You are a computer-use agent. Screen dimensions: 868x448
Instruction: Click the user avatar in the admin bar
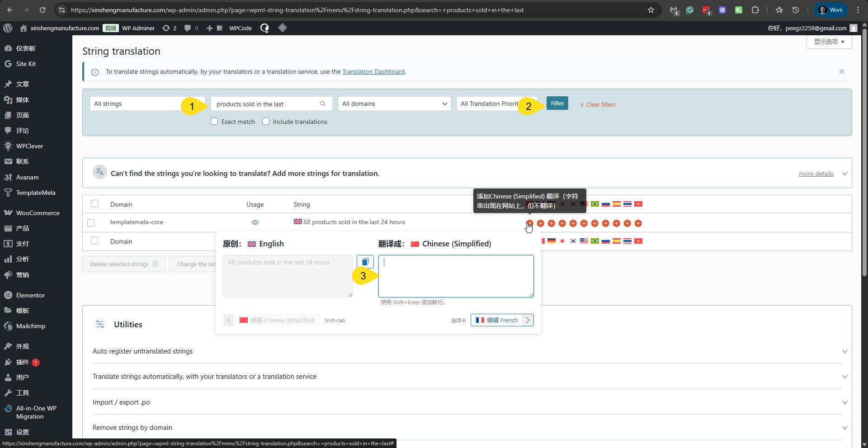pyautogui.click(x=854, y=28)
